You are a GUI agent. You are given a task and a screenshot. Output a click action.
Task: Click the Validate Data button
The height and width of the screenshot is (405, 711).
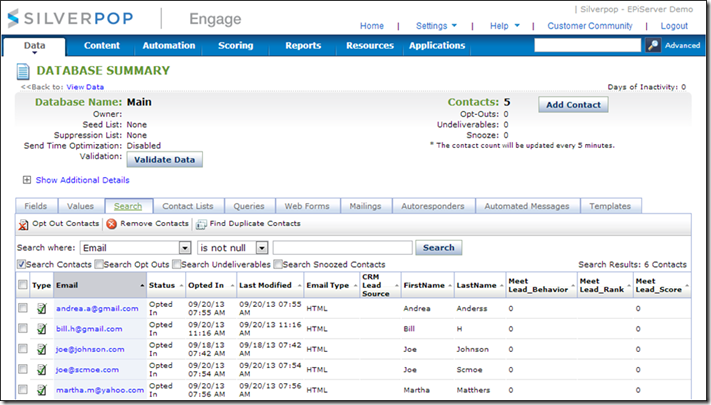[x=165, y=160]
